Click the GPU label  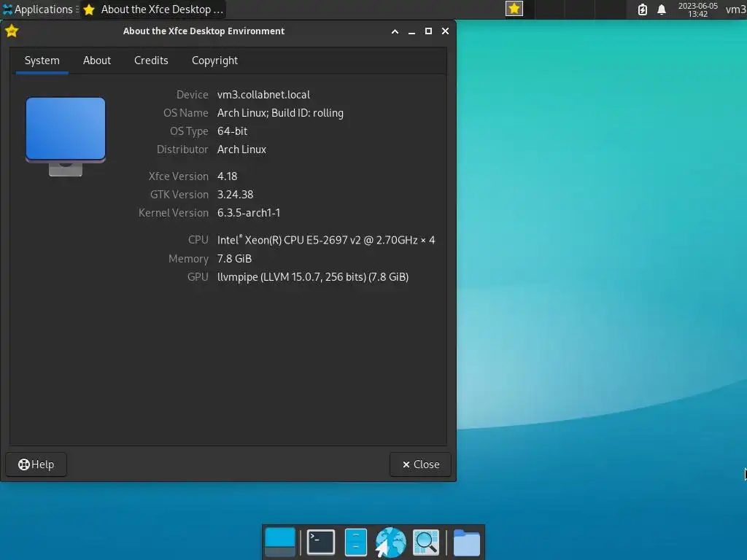198,277
